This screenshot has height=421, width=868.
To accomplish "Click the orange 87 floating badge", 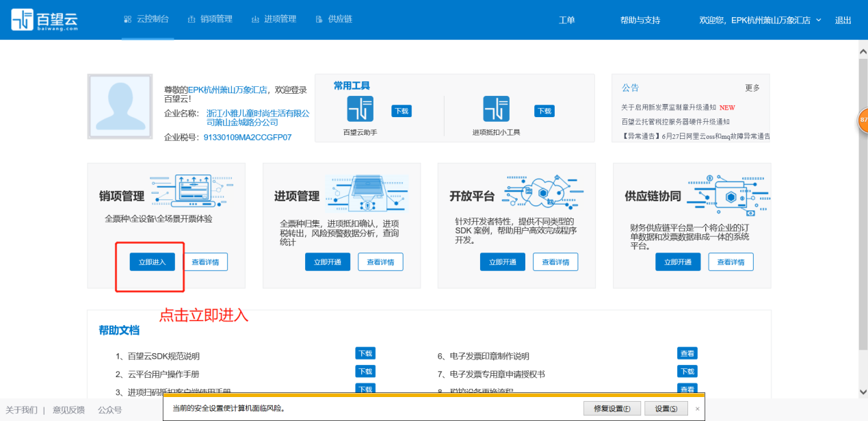I will (x=863, y=120).
